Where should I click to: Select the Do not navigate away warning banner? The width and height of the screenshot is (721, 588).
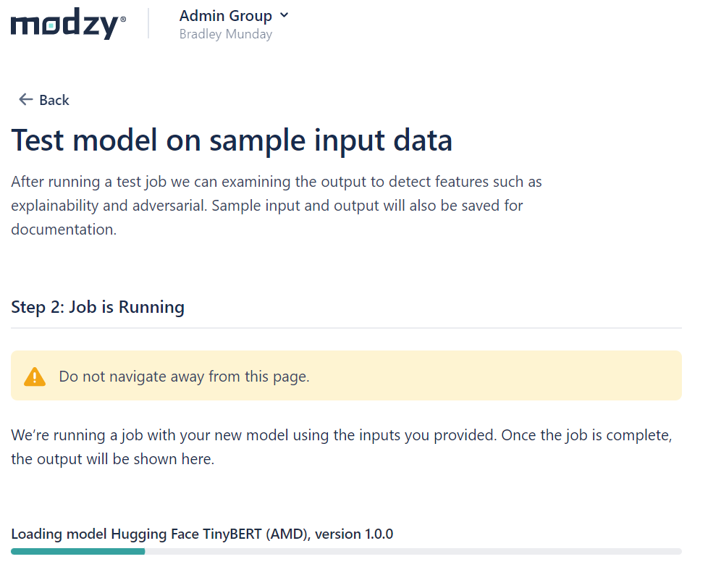[346, 376]
